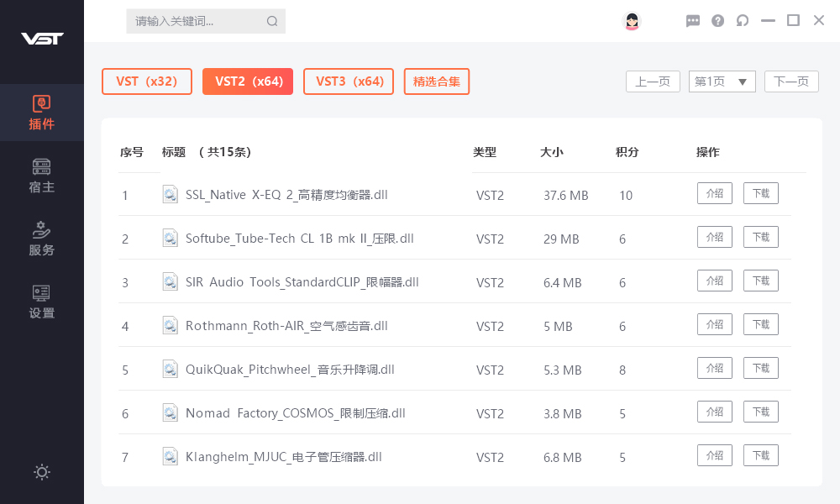This screenshot has height=504, width=840.
Task: Click the 37.6 MB size cell
Action: [x=565, y=196]
